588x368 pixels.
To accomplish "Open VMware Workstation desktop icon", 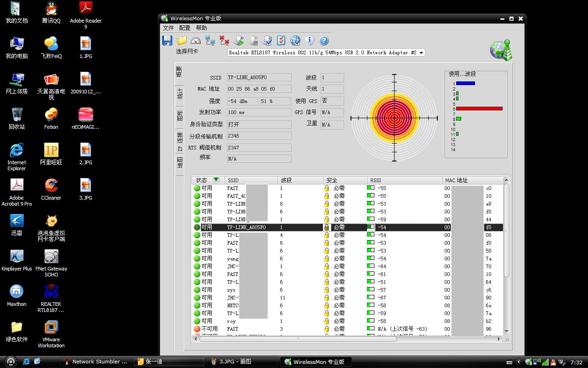I will [x=51, y=334].
